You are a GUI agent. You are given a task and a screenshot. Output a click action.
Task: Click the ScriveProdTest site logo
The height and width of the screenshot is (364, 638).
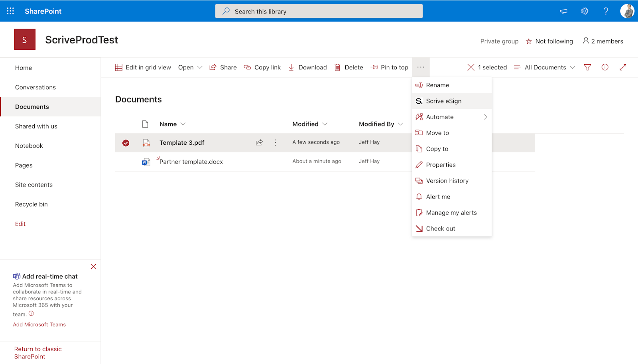[x=25, y=39]
